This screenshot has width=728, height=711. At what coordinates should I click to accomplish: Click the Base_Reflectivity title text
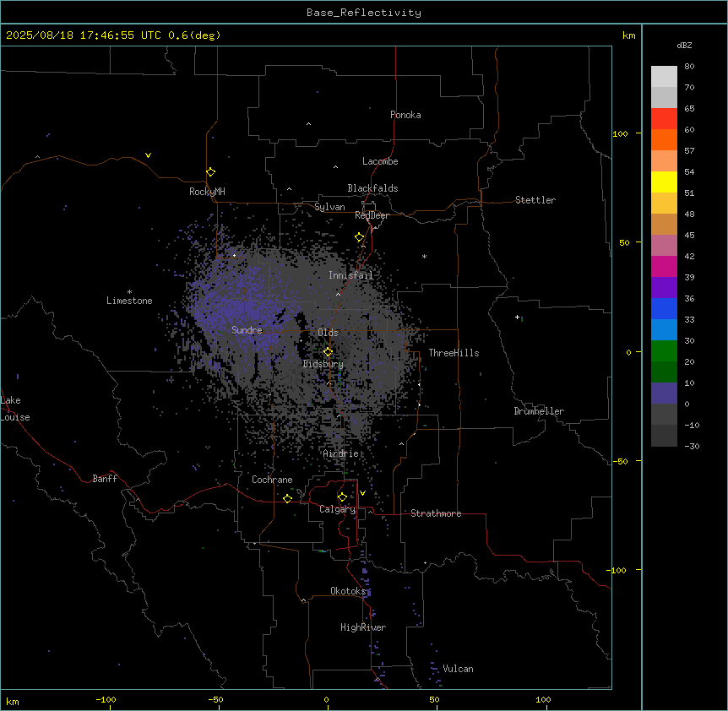pyautogui.click(x=364, y=13)
